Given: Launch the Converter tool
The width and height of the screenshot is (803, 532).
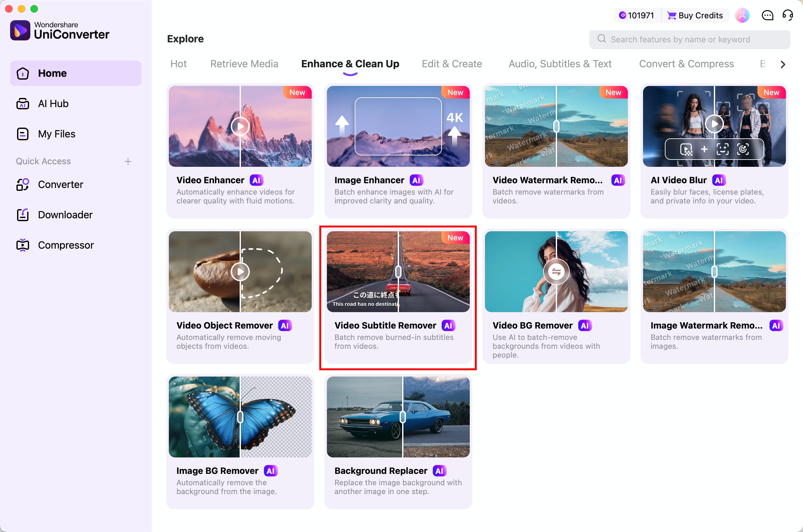Looking at the screenshot, I should [76, 184].
